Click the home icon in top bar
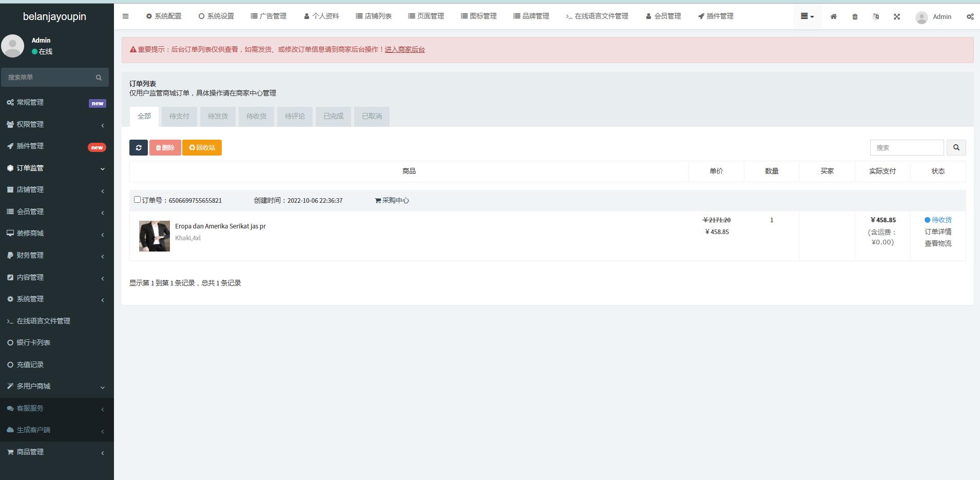Image resolution: width=980 pixels, height=480 pixels. tap(834, 16)
